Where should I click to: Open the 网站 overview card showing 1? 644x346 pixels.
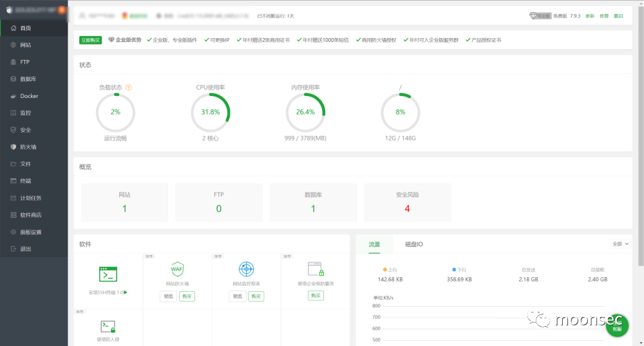coord(124,202)
